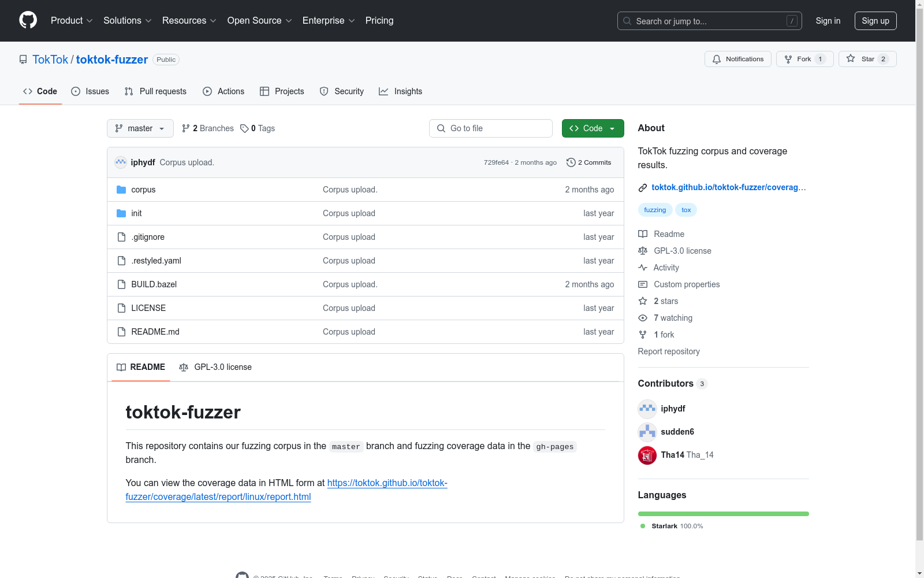Click the repository icon before TokTok
This screenshot has width=924, height=578.
(x=23, y=60)
